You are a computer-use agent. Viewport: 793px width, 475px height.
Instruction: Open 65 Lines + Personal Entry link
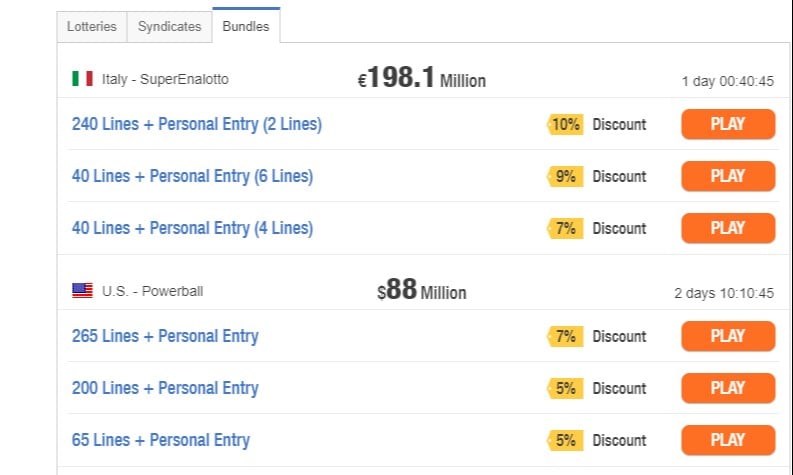pyautogui.click(x=161, y=440)
